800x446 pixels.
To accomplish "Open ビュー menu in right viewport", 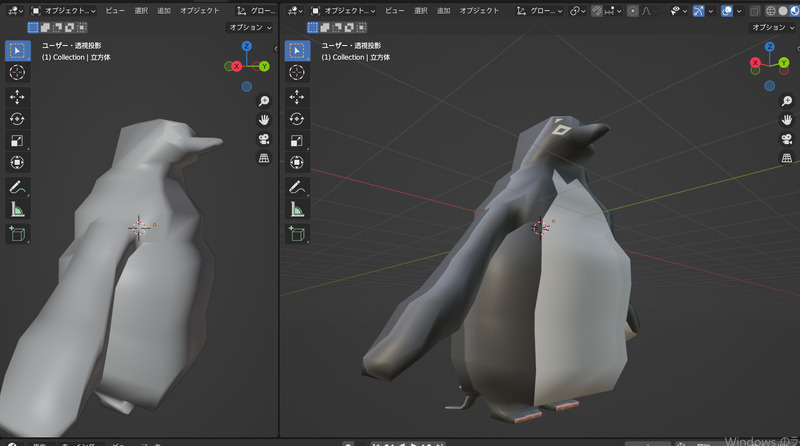I will tap(394, 11).
